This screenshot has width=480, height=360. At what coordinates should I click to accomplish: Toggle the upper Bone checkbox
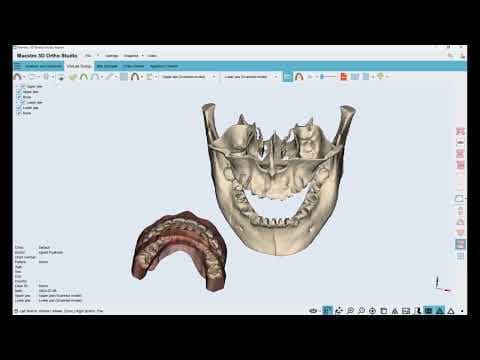point(19,97)
